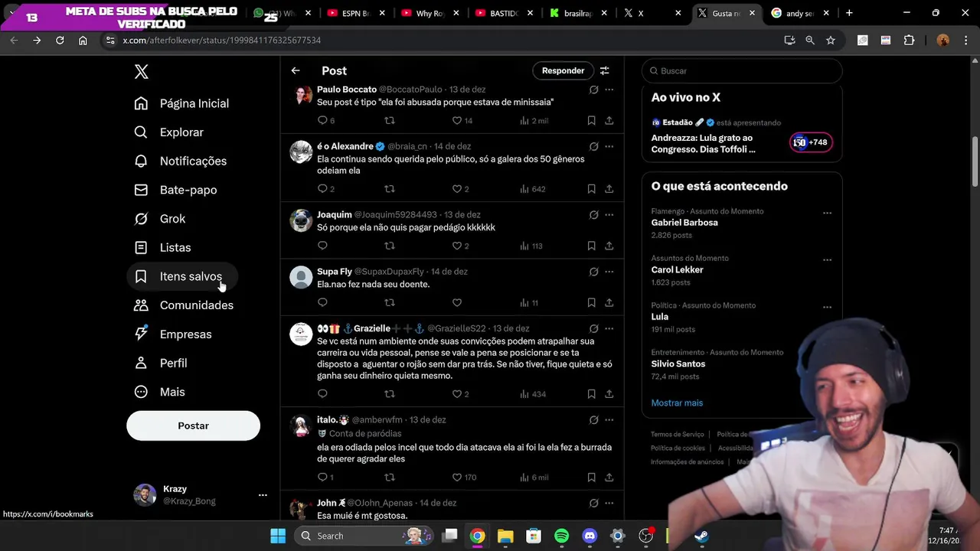Repost Paulo Boccato's reply
The image size is (980, 551).
390,120
